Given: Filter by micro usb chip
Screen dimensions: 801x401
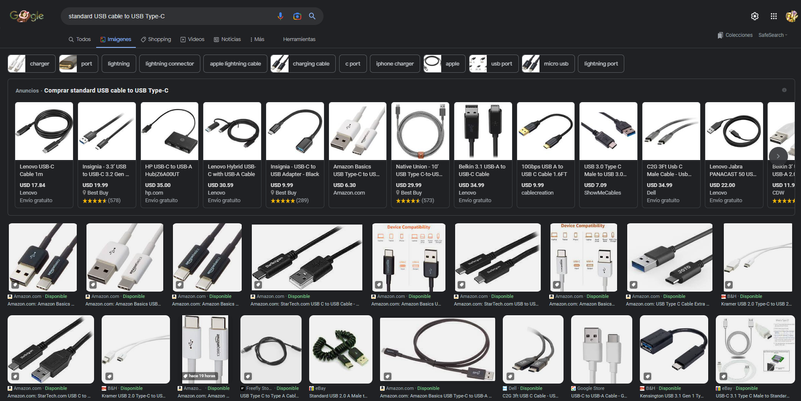Looking at the screenshot, I should (x=548, y=64).
